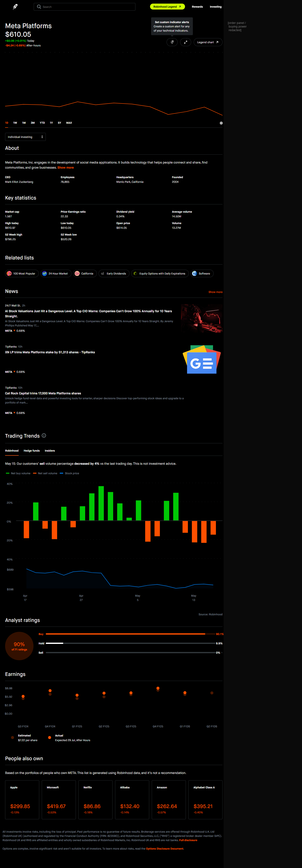This screenshot has height=868, width=302.
Task: Open the custom indicator alerts icon
Action: [x=172, y=42]
